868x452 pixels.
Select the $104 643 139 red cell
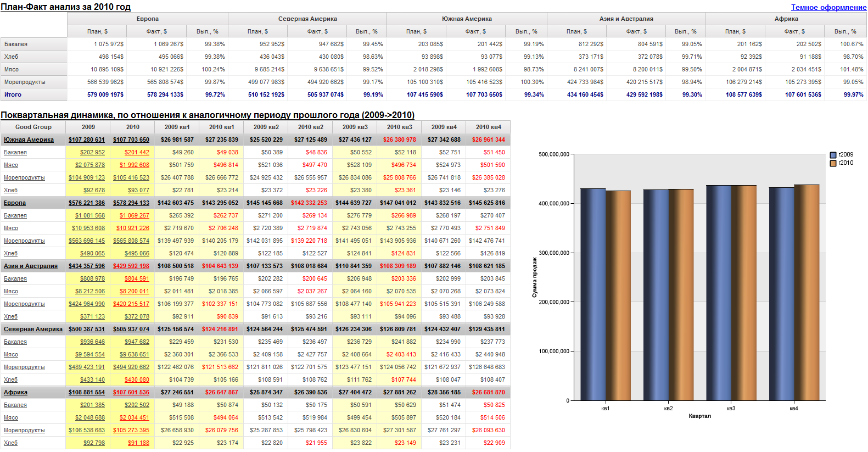[221, 266]
